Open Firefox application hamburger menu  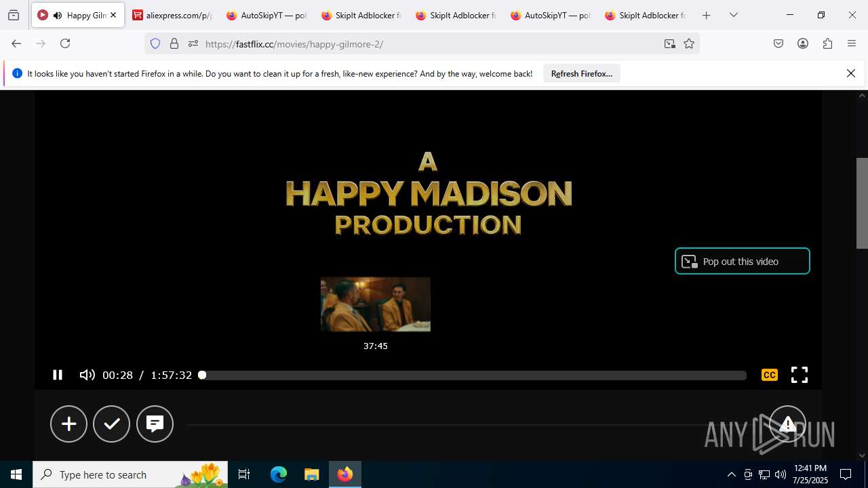[x=852, y=43]
